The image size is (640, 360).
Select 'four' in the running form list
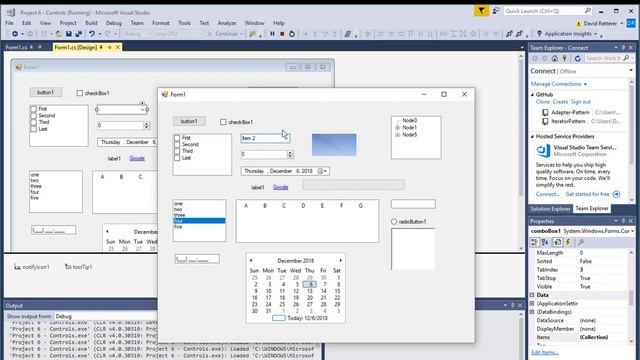199,221
